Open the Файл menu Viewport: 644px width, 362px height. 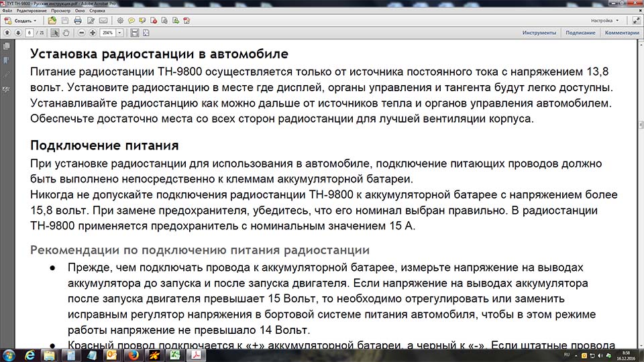[x=7, y=11]
